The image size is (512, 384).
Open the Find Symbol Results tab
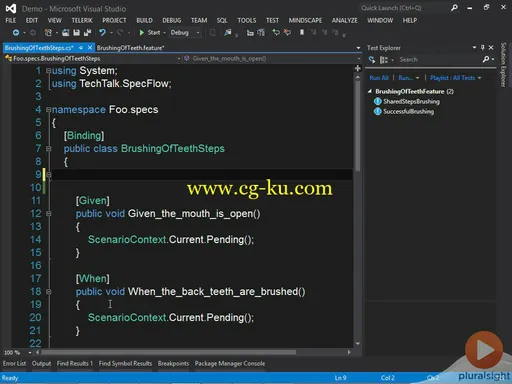click(125, 363)
